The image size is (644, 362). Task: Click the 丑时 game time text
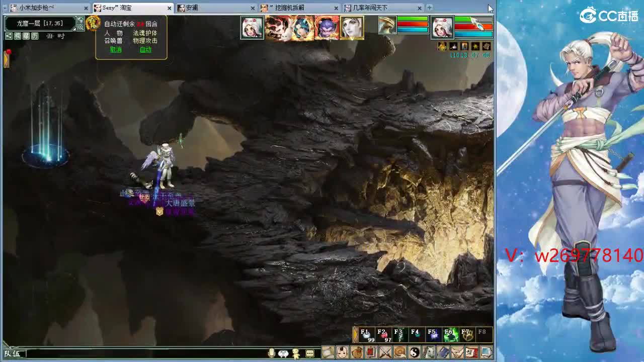coord(55,36)
